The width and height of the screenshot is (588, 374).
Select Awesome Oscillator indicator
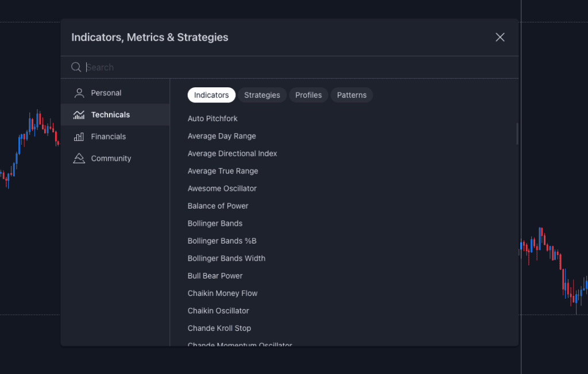tap(222, 188)
